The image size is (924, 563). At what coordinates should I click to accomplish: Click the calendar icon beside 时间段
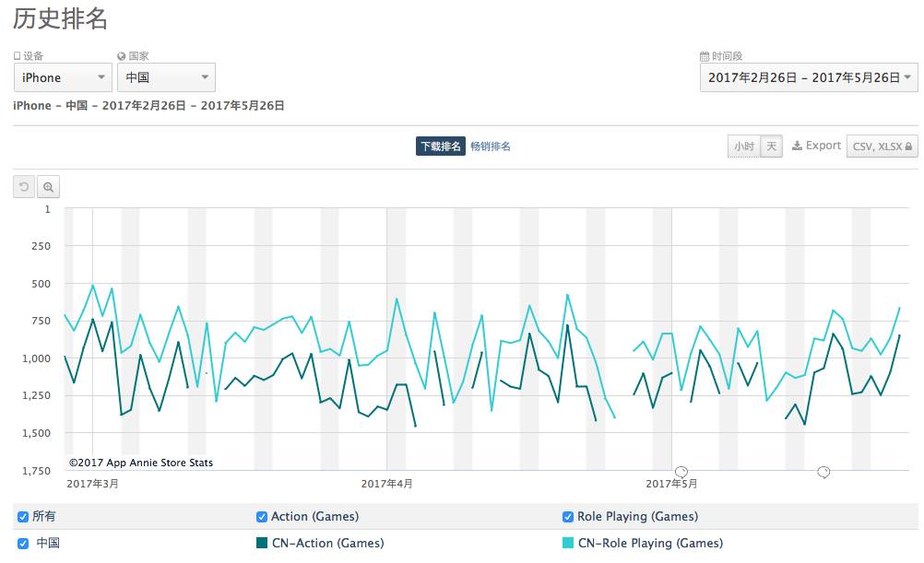(x=705, y=56)
